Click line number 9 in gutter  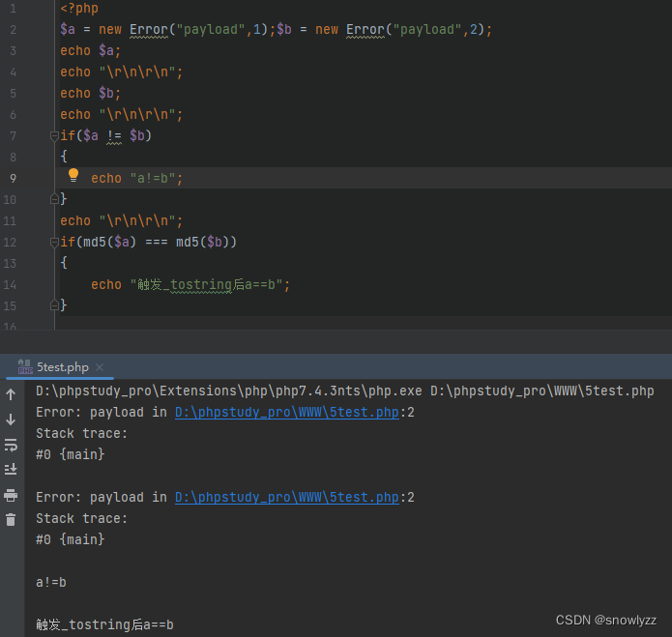(13, 178)
